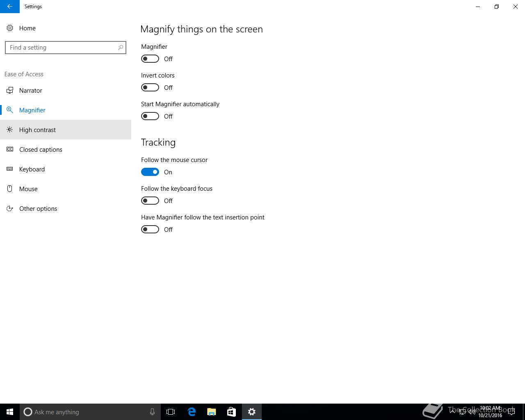Open the taskbar clock and date
The height and width of the screenshot is (420, 525).
point(490,412)
